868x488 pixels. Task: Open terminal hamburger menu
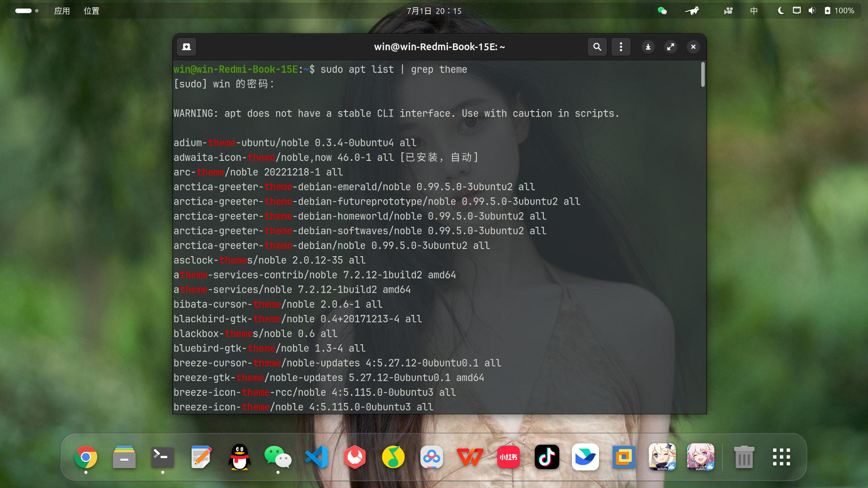point(621,47)
